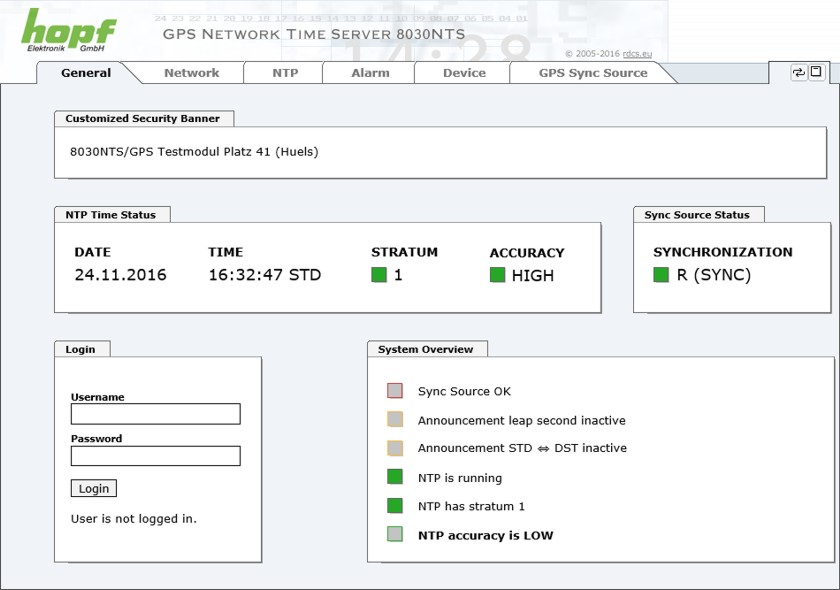Click the green Synchronization status indicator
840x590 pixels.
coord(661,275)
